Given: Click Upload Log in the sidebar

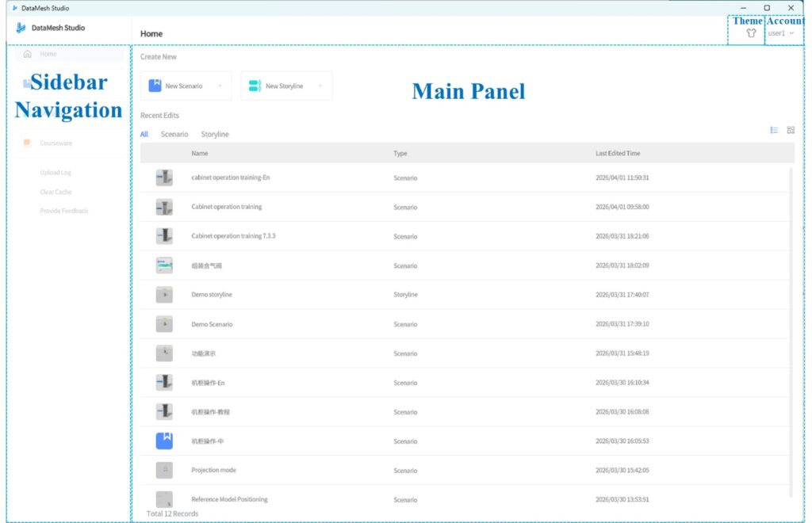Looking at the screenshot, I should tap(56, 173).
